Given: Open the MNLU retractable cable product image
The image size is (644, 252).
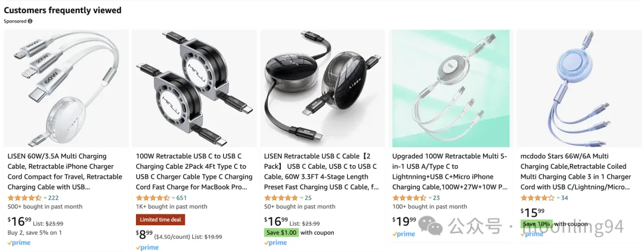Looking at the screenshot, I should click(x=194, y=89).
